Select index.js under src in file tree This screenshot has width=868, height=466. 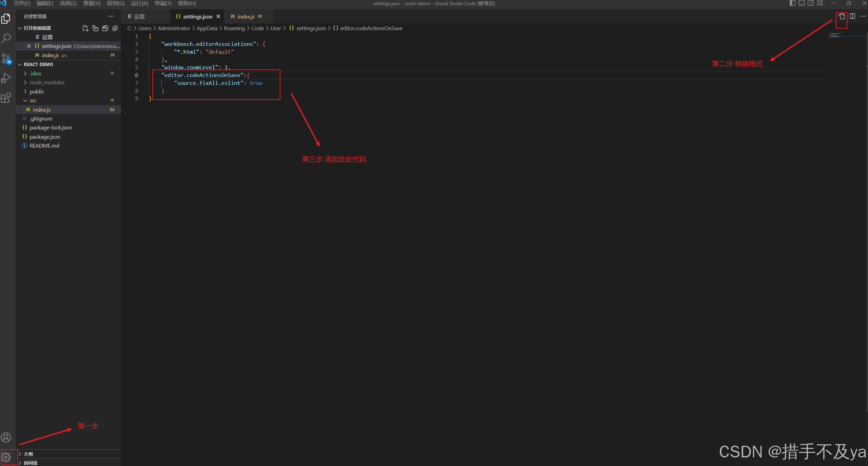pos(68,110)
